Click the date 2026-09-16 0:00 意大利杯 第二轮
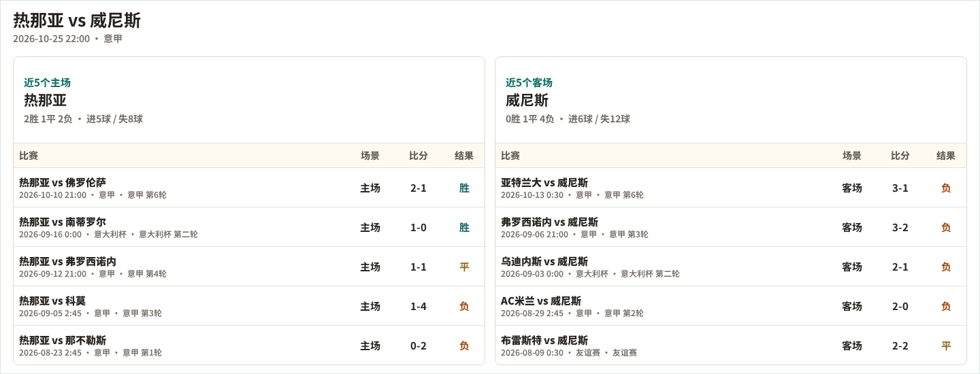Viewport: 980px width, 374px height. (108, 235)
